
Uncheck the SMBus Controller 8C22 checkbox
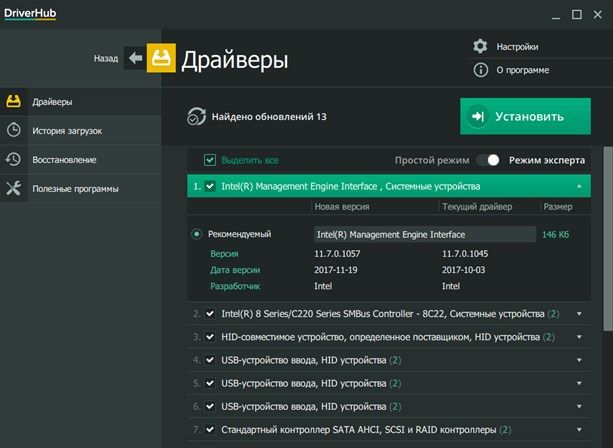point(210,314)
